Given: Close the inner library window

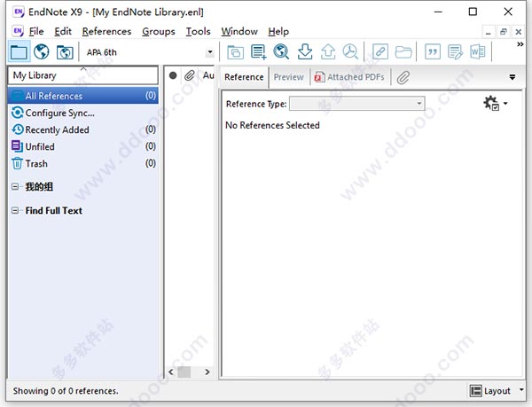Looking at the screenshot, I should (x=518, y=32).
